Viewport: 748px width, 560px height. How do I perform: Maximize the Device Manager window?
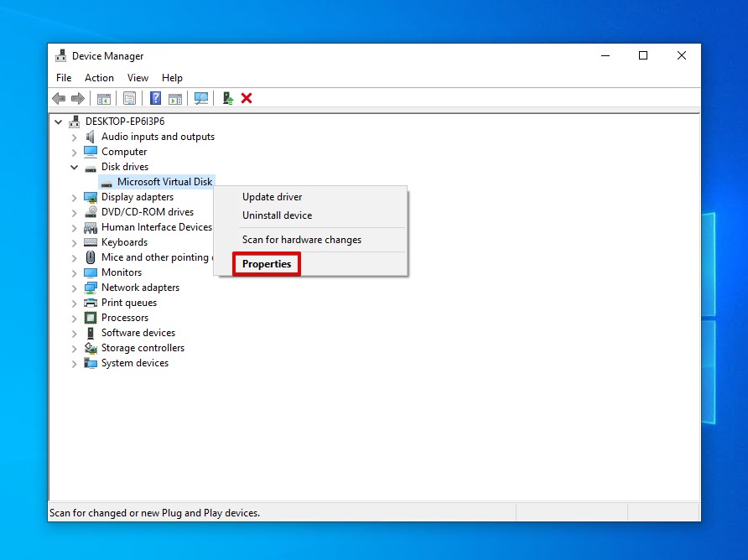click(643, 56)
